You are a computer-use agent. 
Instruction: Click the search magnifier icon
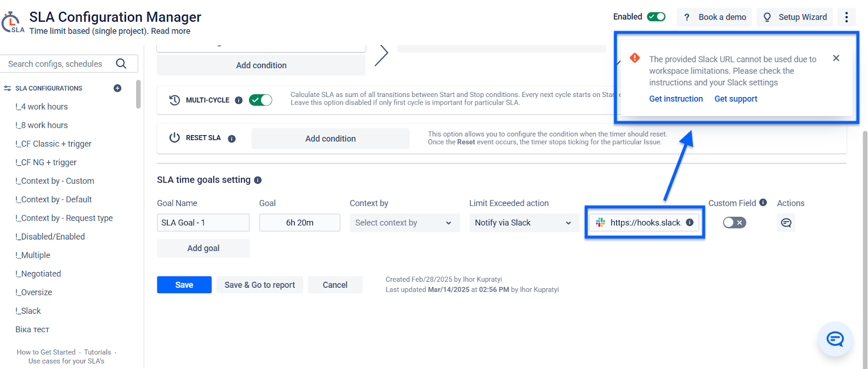point(121,64)
